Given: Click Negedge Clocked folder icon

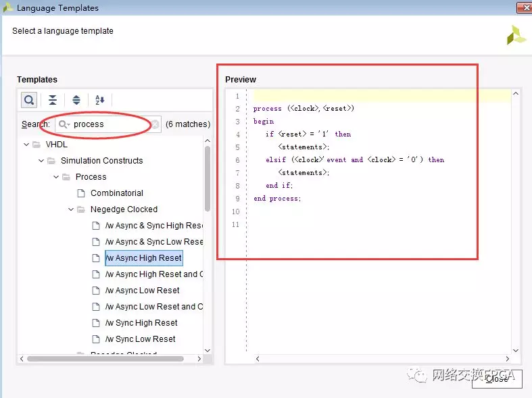Looking at the screenshot, I should [x=81, y=209].
